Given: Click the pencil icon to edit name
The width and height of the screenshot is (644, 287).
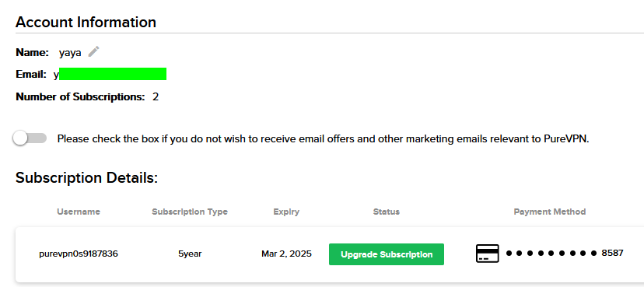Looking at the screenshot, I should 93,52.
